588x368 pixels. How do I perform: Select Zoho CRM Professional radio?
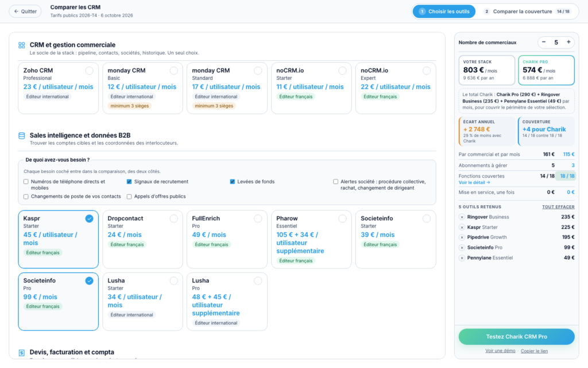point(89,71)
